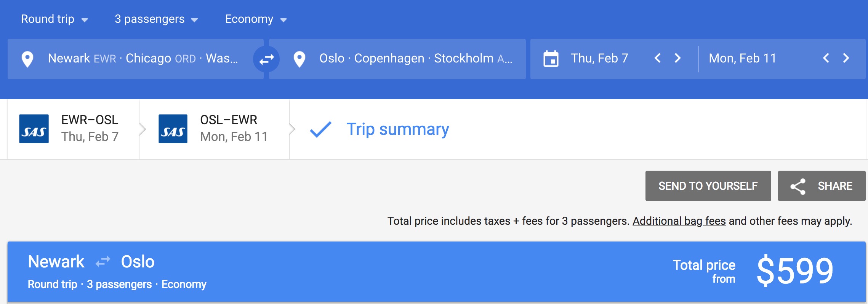
Task: Select the EWR–OSL Thu, Feb 7 step
Action: [x=90, y=128]
